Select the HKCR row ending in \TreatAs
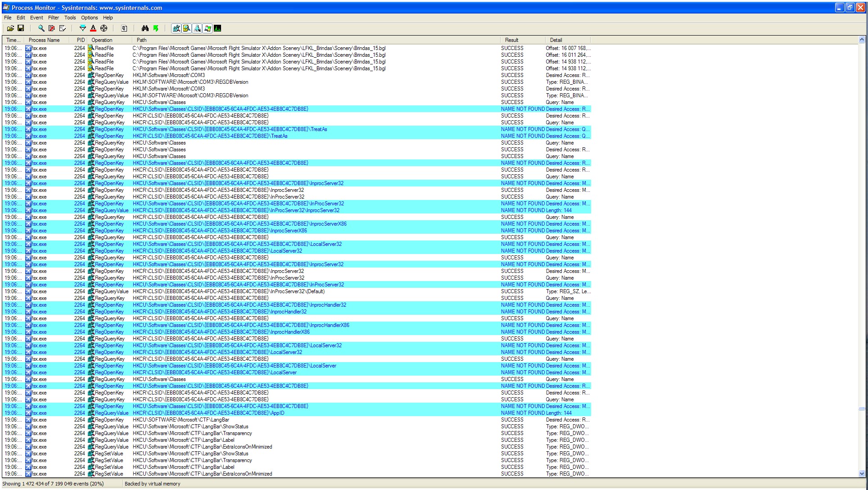Image resolution: width=868 pixels, height=490 pixels. [297, 136]
